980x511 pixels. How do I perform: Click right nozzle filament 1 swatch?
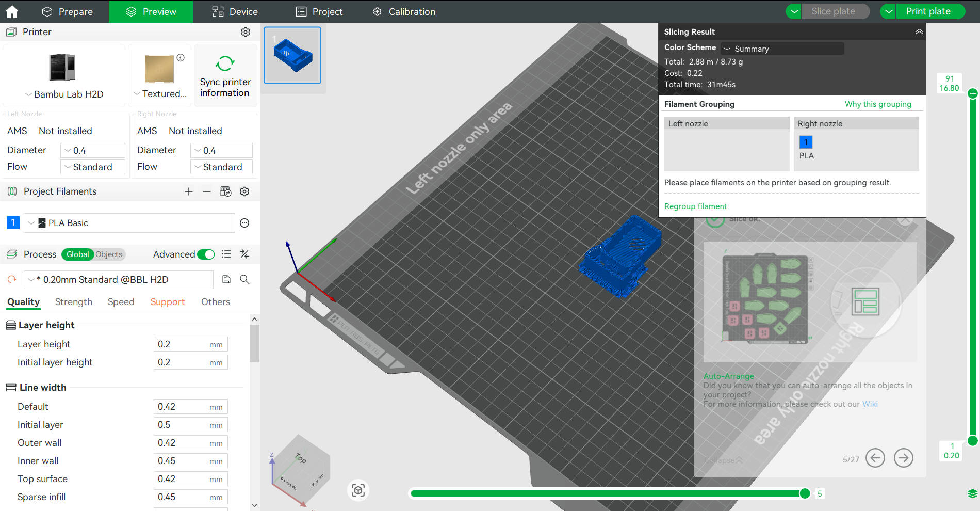pyautogui.click(x=806, y=142)
